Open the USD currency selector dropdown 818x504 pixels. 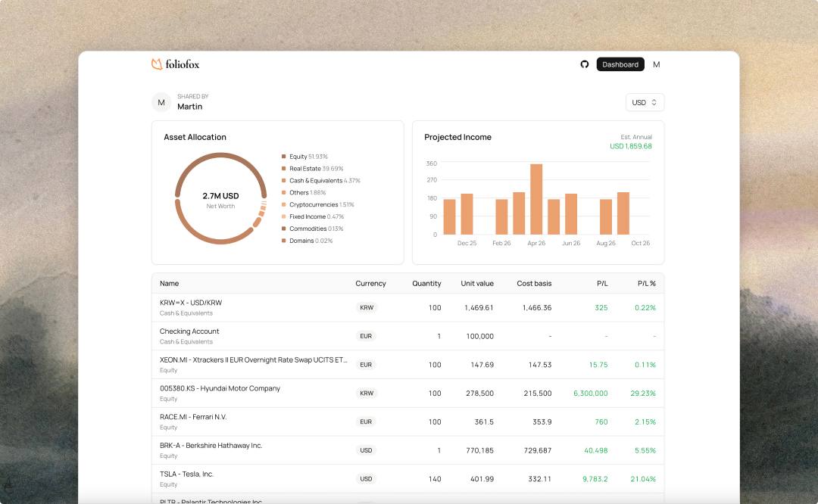coord(645,102)
